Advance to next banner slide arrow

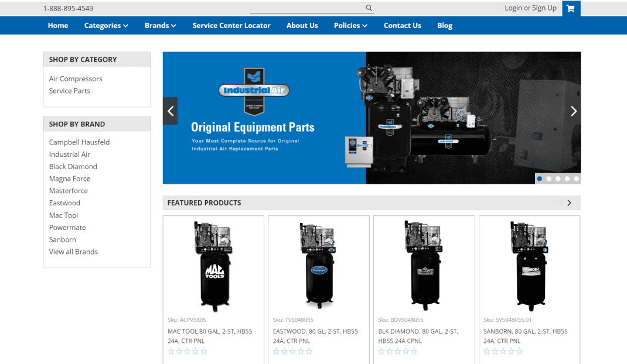tap(574, 111)
